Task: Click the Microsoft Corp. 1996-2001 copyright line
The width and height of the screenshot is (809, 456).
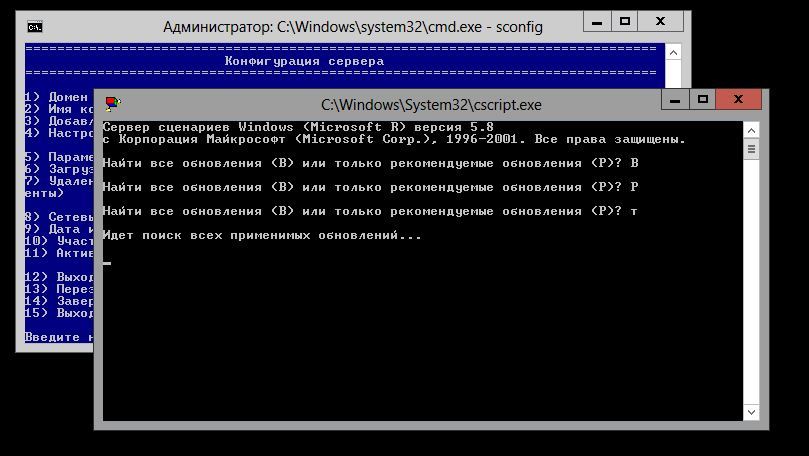Action: [x=394, y=139]
